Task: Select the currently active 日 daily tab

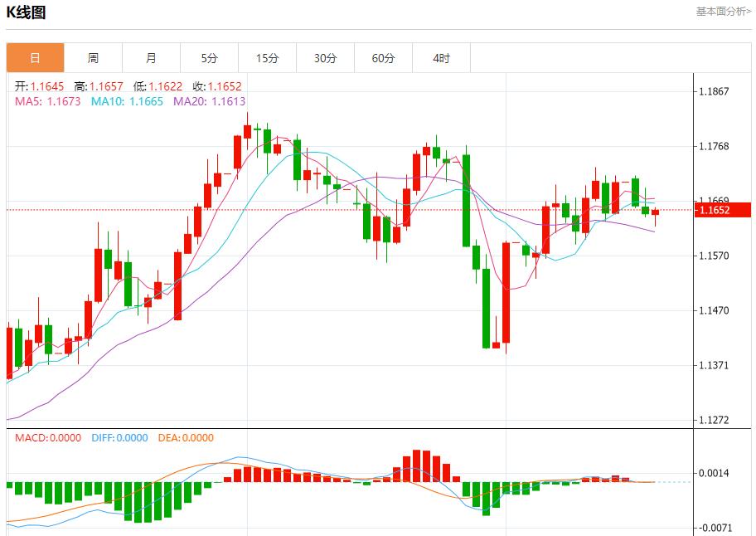Action: [x=35, y=58]
